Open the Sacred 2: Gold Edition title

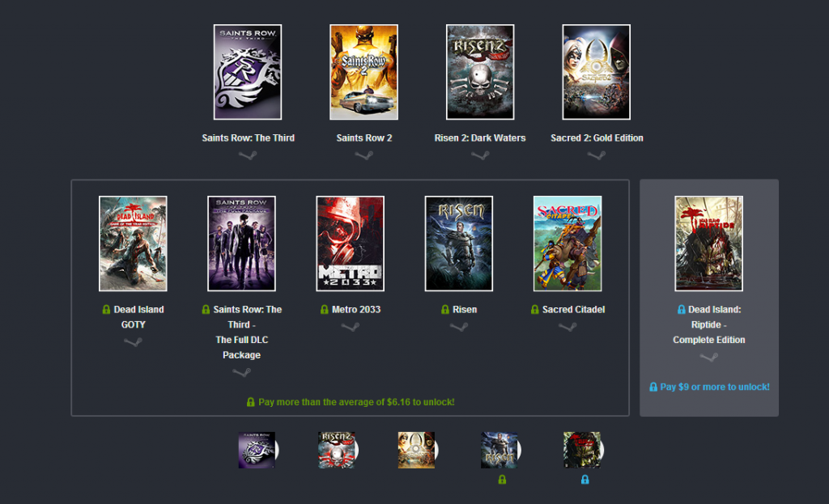coord(597,138)
